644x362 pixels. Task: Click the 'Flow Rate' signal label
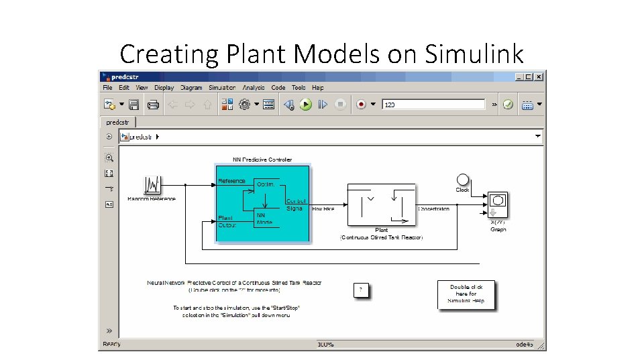pyautogui.click(x=323, y=209)
